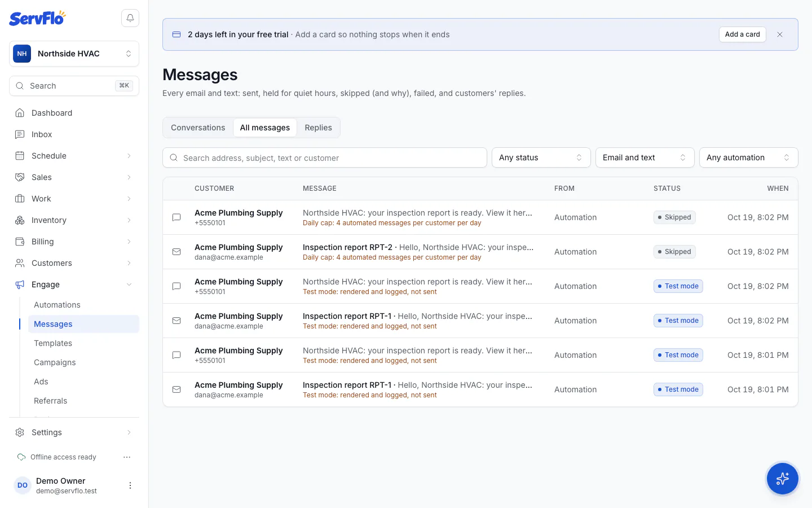812x508 pixels.
Task: Expand the Settings submenu chevron
Action: click(x=129, y=432)
